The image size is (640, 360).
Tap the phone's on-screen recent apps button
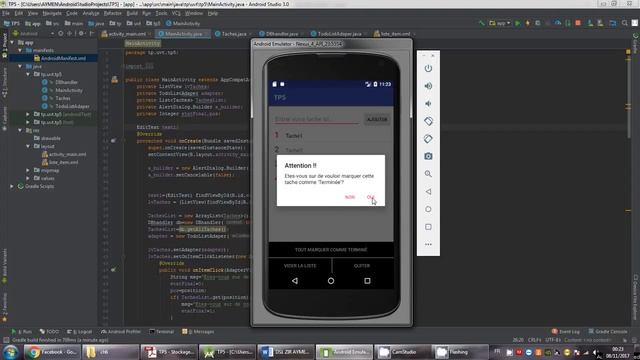[x=367, y=281]
